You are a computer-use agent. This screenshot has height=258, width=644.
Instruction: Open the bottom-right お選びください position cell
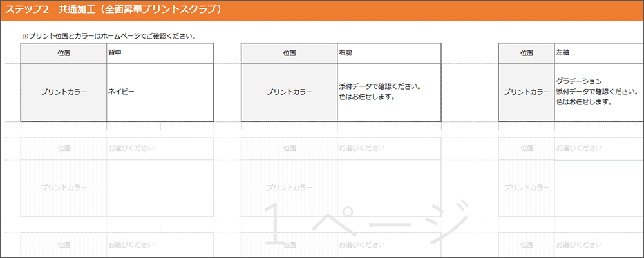pos(596,245)
